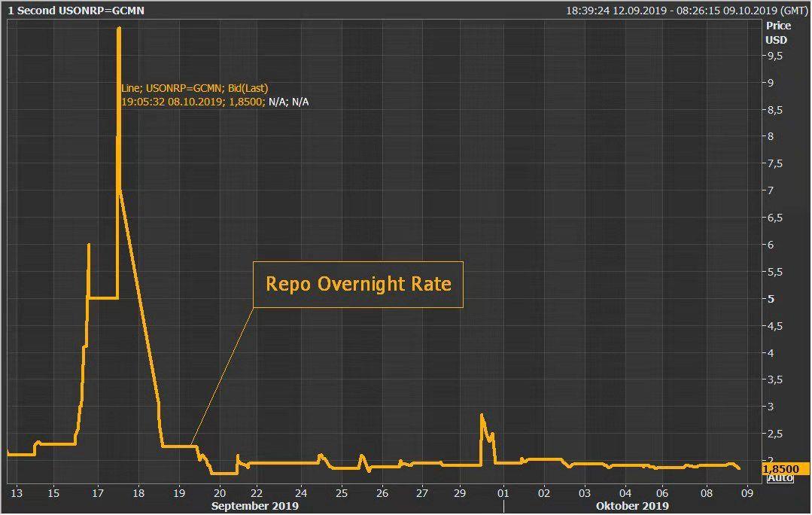Click the 24 date tick on time axis

tap(300, 493)
